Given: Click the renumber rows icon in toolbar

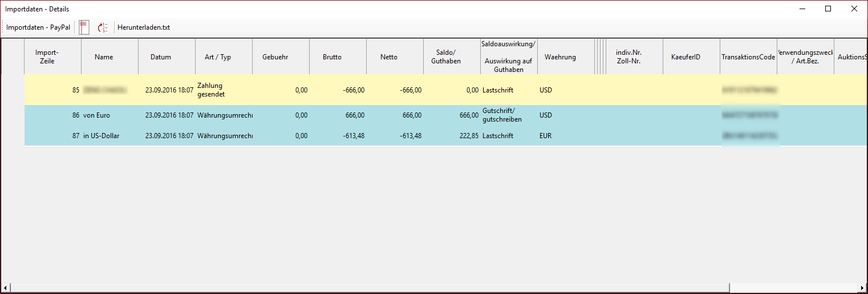Looking at the screenshot, I should pos(103,27).
